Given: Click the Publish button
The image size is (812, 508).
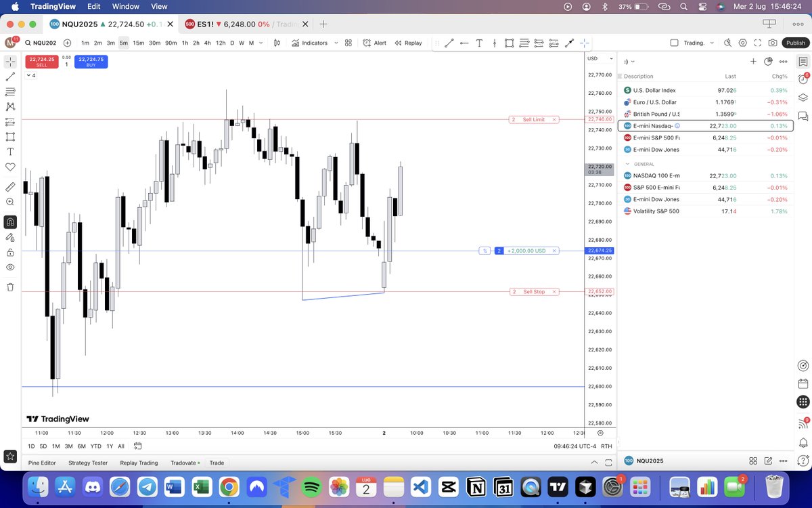Looking at the screenshot, I should [796, 43].
